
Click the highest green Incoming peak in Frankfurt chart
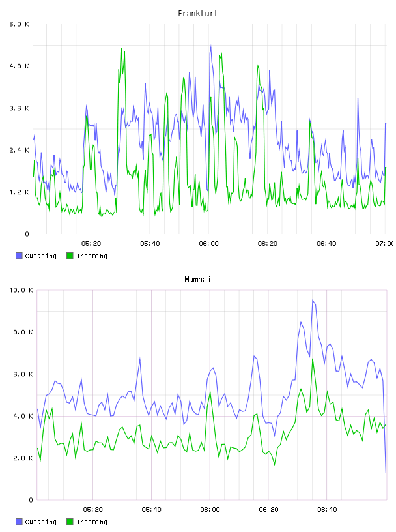coord(121,48)
